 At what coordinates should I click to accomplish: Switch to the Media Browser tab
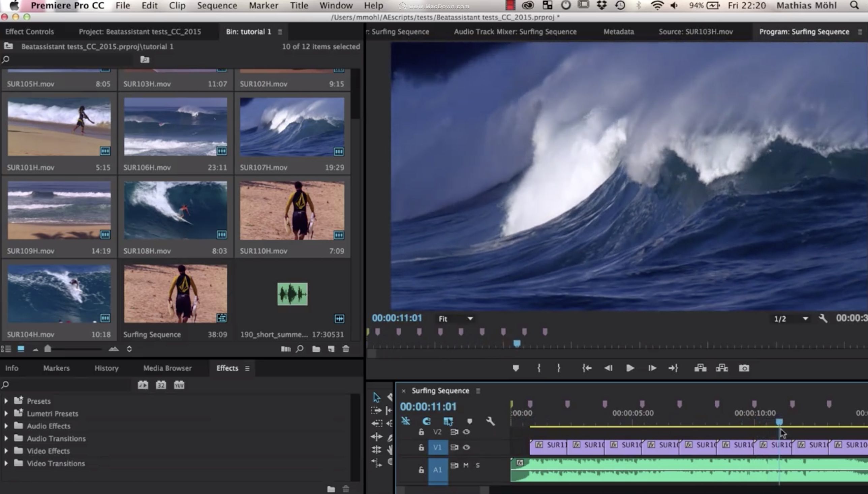click(x=167, y=368)
